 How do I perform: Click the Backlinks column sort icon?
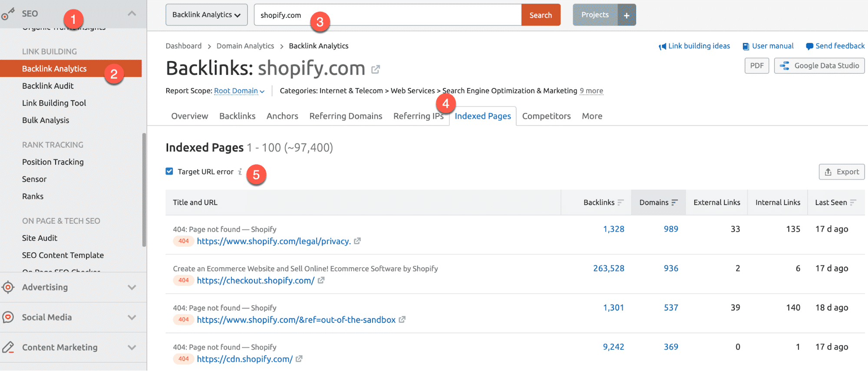pos(620,202)
